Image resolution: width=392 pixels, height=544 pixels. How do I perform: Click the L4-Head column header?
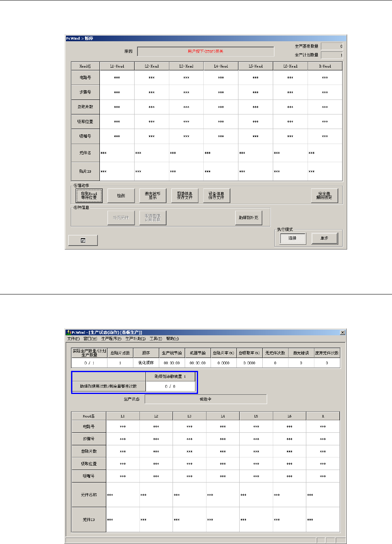coord(221,66)
